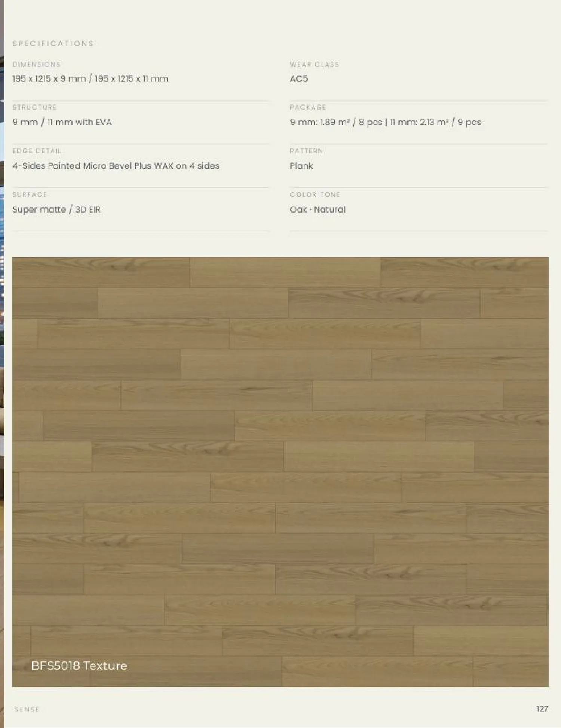Screen dimensions: 561x728
Task: Click page number 127
Action: coord(542,709)
